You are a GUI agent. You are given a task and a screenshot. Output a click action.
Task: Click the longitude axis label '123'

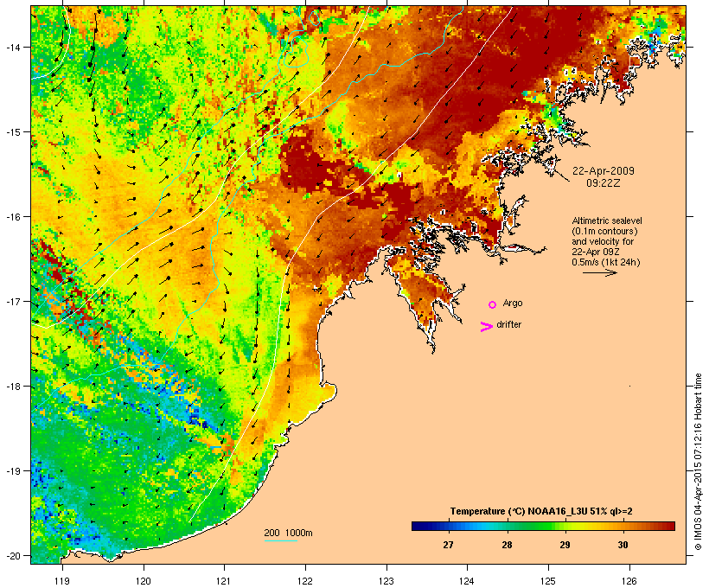386,581
